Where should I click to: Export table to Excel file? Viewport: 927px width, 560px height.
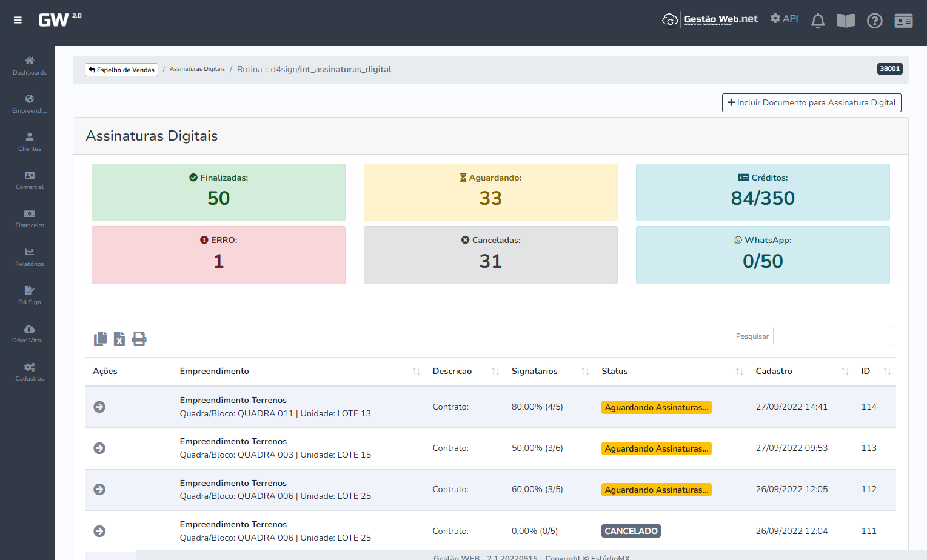pos(119,339)
